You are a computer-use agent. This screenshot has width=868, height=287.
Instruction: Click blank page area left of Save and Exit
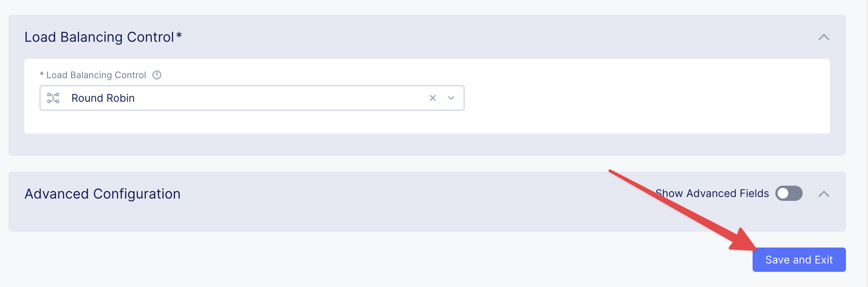380,260
